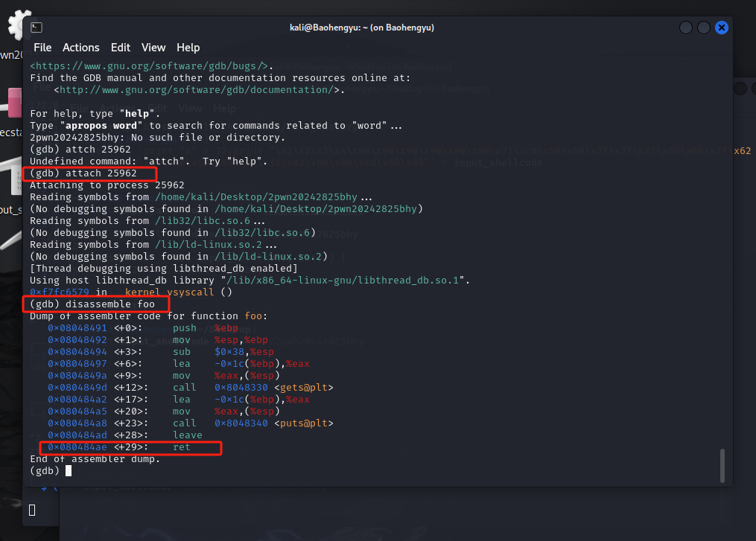This screenshot has width=756, height=541.
Task: Click the maximize circle button in the title bar
Action: (704, 28)
